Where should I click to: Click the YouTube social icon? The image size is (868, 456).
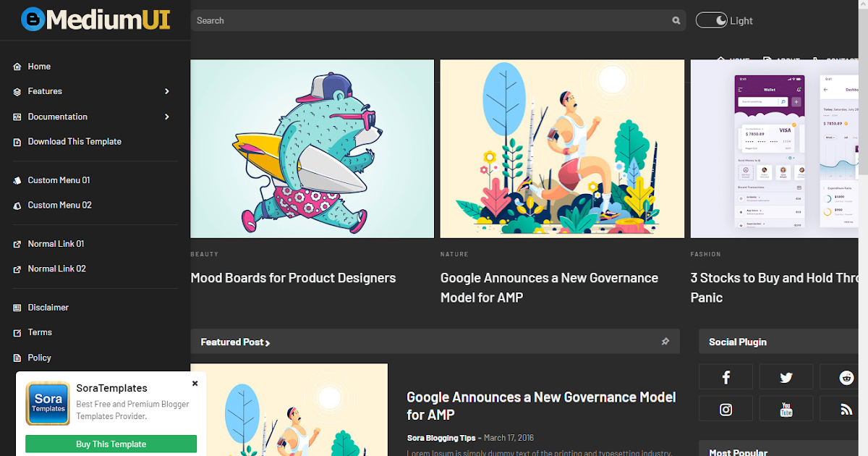[786, 408]
